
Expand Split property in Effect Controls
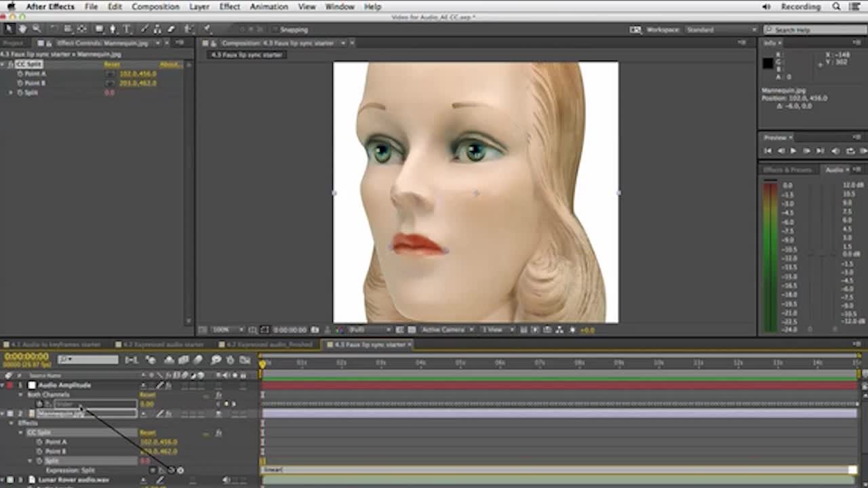[11, 92]
